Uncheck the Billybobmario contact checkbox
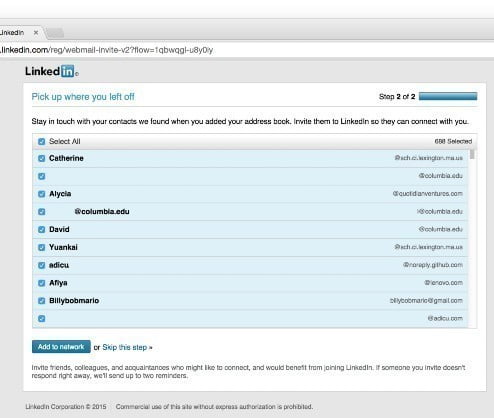 (41, 301)
